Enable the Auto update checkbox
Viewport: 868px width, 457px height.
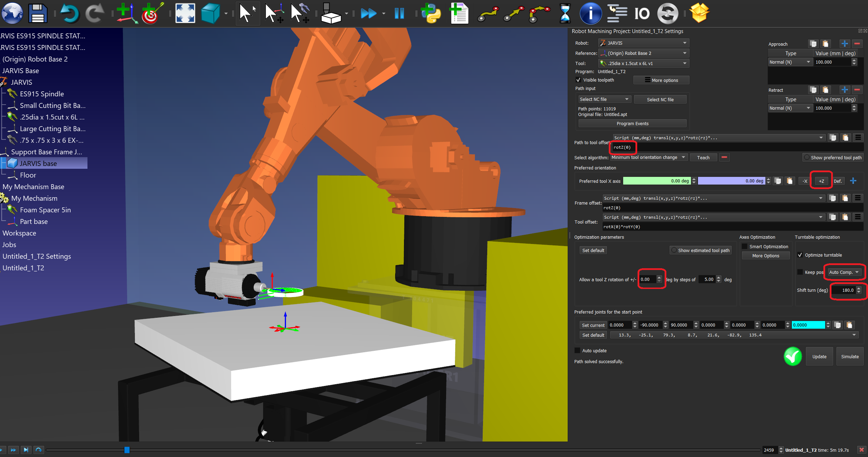click(577, 350)
